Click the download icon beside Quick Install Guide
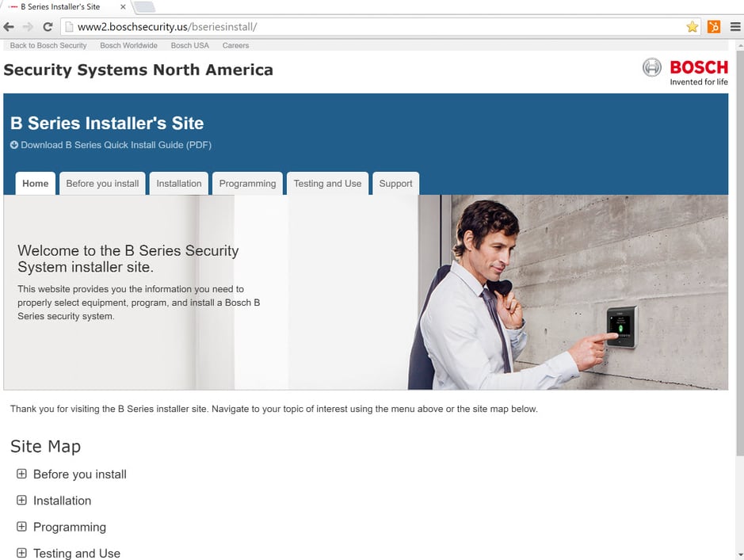Image resolution: width=744 pixels, height=560 pixels. pyautogui.click(x=14, y=145)
